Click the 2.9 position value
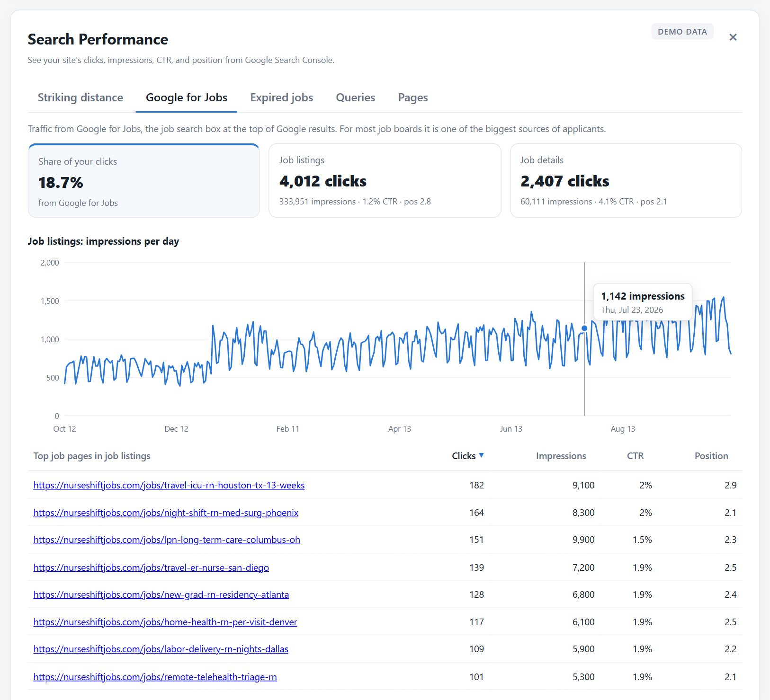The image size is (770, 700). (x=730, y=485)
